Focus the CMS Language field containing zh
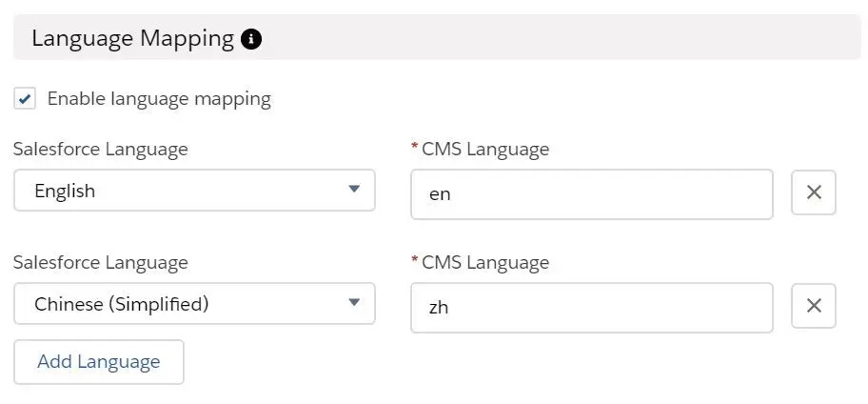The width and height of the screenshot is (868, 404). pyautogui.click(x=592, y=308)
